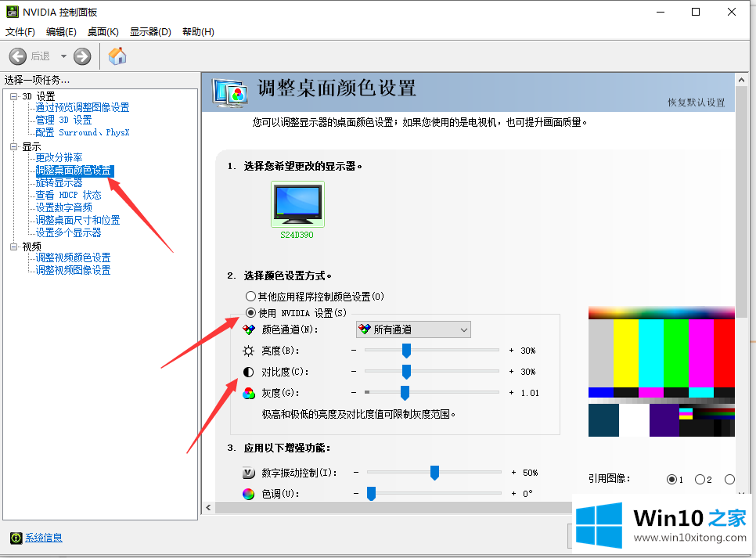Click the forward arrow navigation icon
756x558 pixels.
(x=82, y=56)
